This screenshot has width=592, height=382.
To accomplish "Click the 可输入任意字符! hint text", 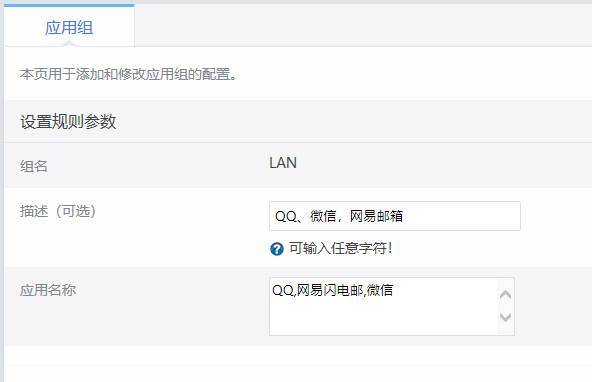I will pos(341,248).
